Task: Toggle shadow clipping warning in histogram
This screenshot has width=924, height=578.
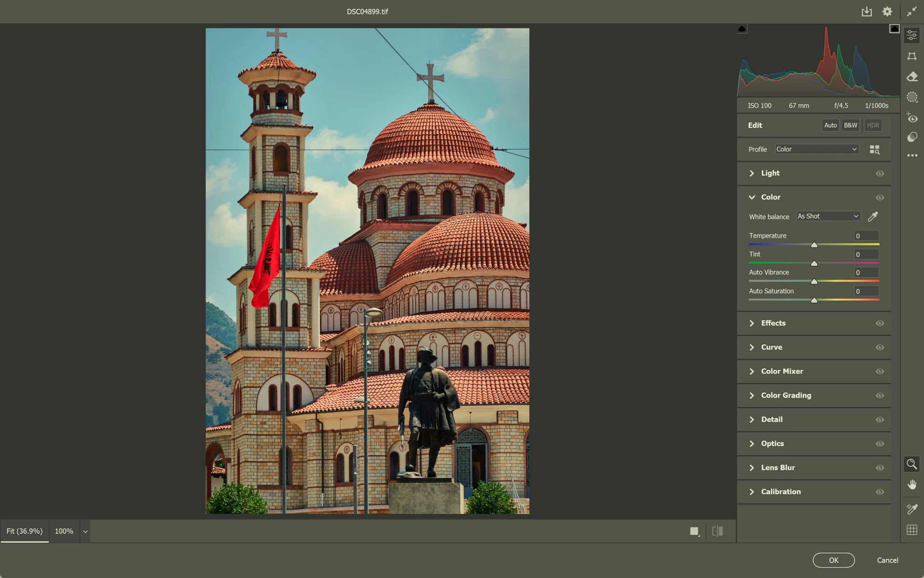Action: 742,29
